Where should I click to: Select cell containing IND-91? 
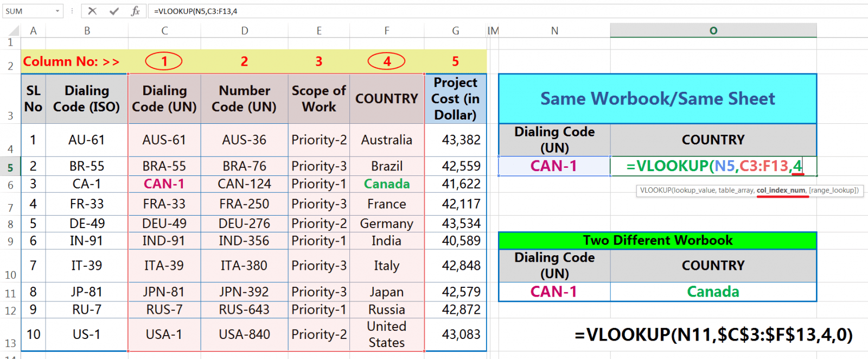[164, 241]
